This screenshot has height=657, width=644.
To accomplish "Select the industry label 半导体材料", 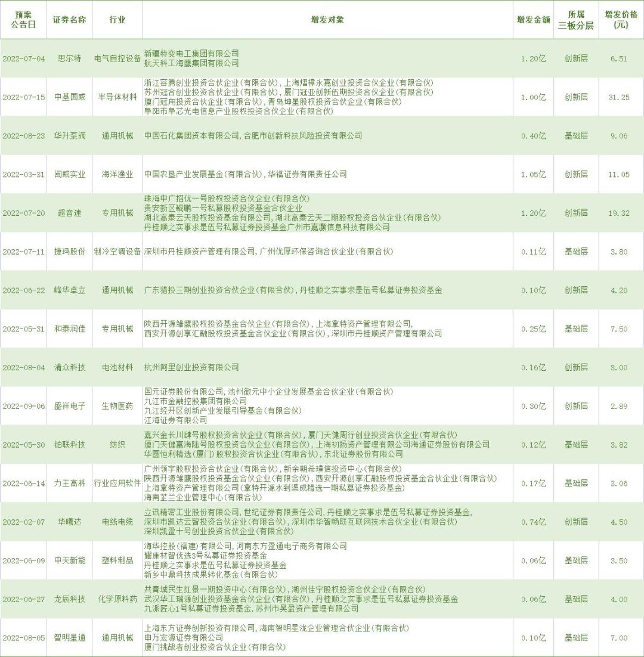I will [x=117, y=97].
